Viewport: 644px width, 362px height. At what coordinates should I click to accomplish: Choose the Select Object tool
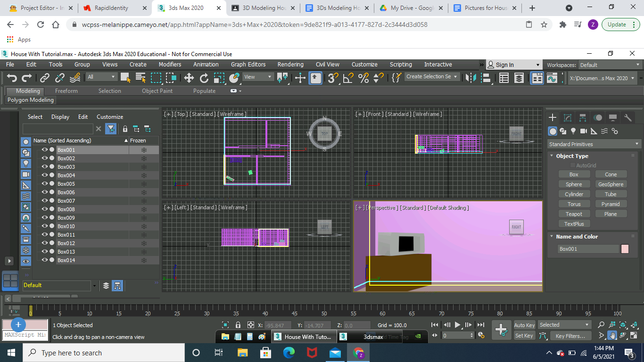tap(125, 78)
